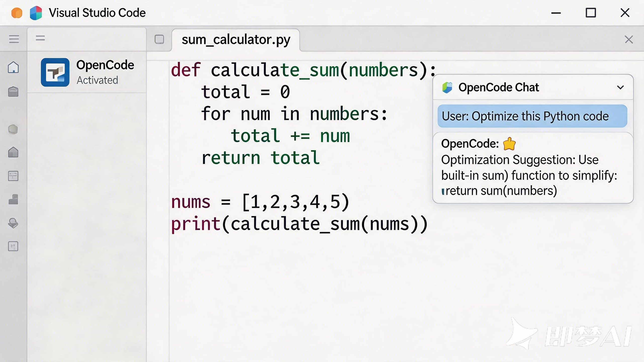Click the box icon below home icon

pyautogui.click(x=13, y=92)
